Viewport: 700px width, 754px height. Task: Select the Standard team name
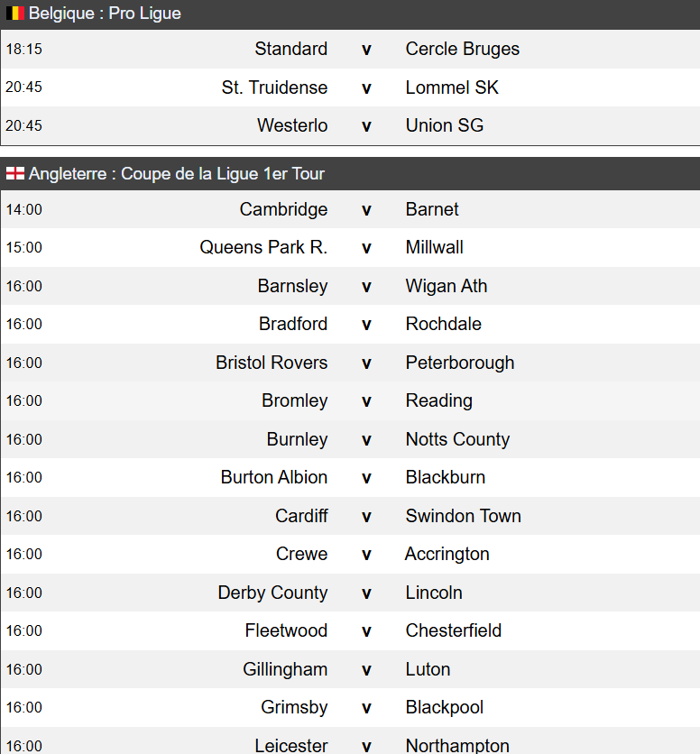pos(291,49)
